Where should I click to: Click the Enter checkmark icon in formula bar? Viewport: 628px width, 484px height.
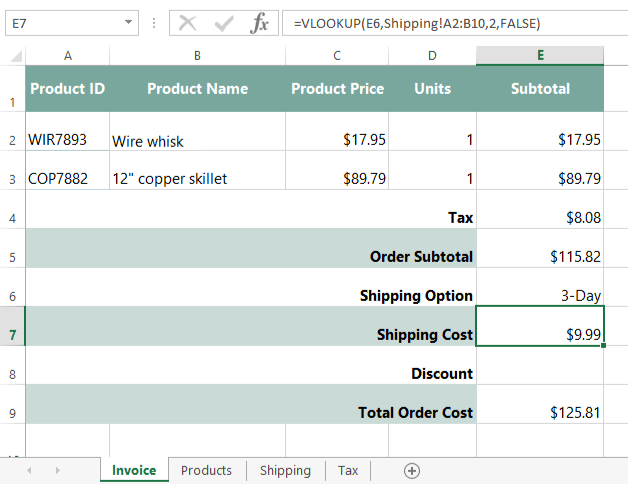point(224,23)
